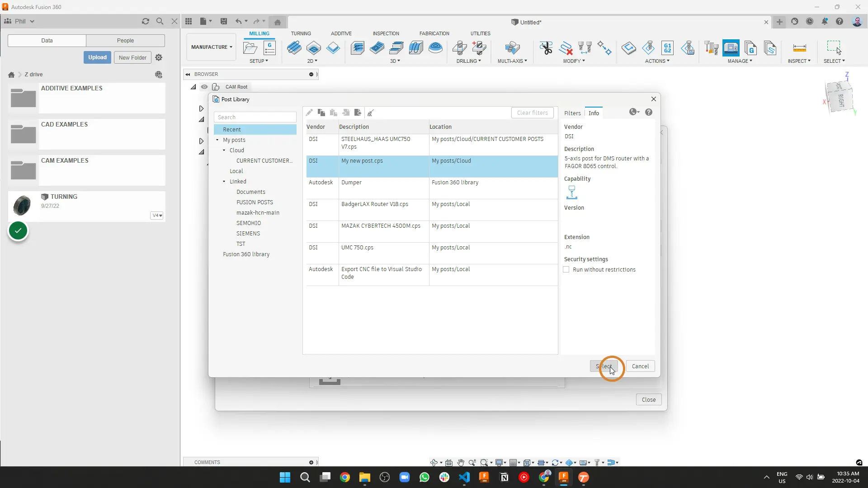Click the Post Library search field
The image size is (868, 488).
click(x=255, y=117)
